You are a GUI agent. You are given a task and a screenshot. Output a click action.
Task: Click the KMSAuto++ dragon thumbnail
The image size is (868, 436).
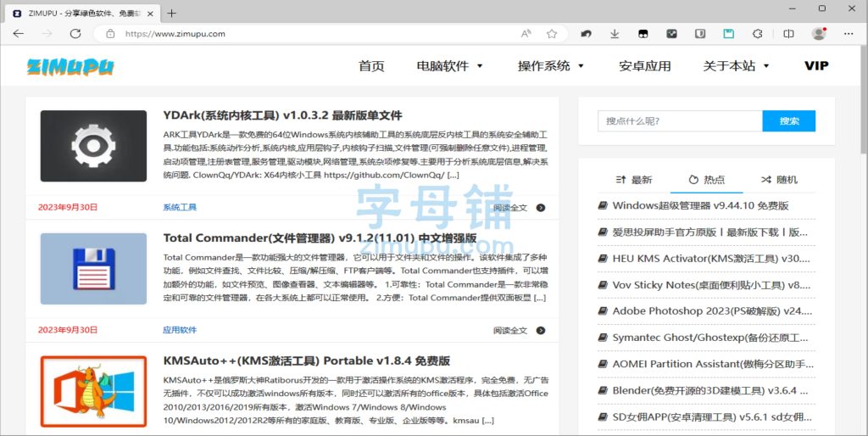pyautogui.click(x=93, y=391)
